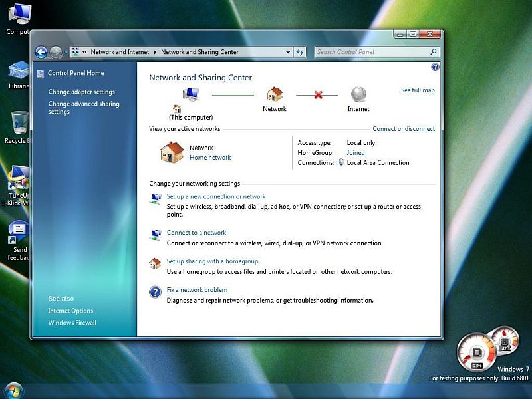The height and width of the screenshot is (399, 532).
Task: Open Set up sharing with a homegroup
Action: [x=212, y=261]
